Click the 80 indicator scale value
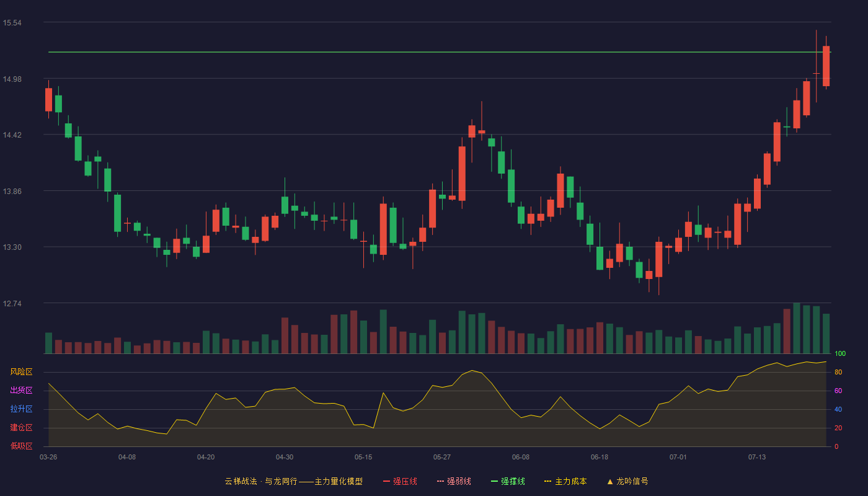Screen dimensions: 868x496 tap(838, 372)
